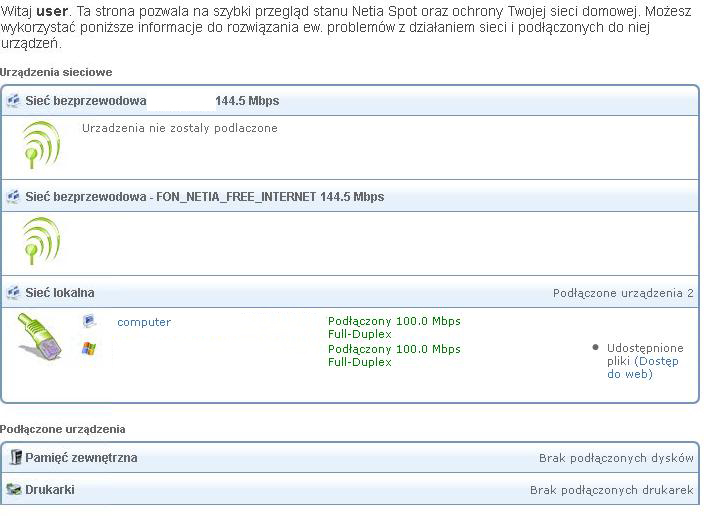706x516 pixels.
Task: Open the computer device link
Action: (x=144, y=322)
